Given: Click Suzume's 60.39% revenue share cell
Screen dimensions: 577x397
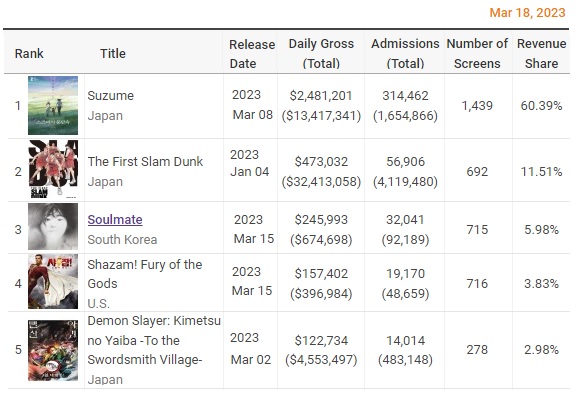Looking at the screenshot, I should [x=541, y=106].
